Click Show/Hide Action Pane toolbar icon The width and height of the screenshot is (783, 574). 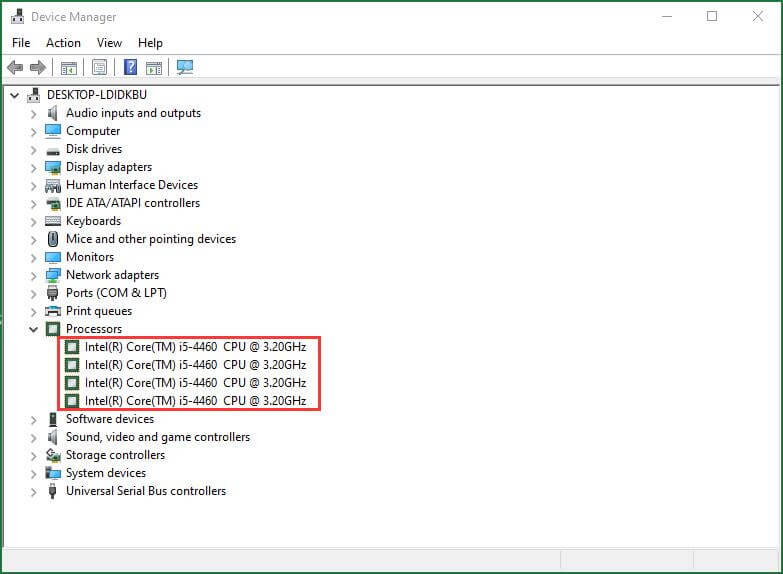pyautogui.click(x=154, y=67)
